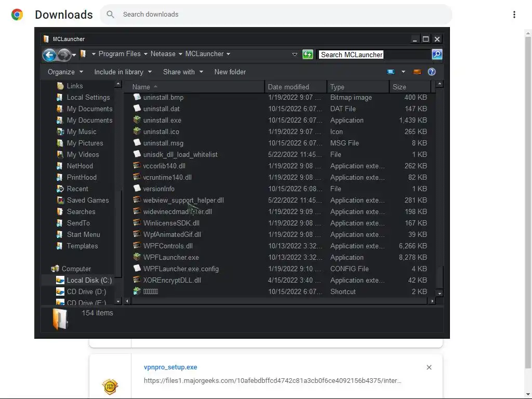Click the Saved Games folder icon

pos(60,200)
